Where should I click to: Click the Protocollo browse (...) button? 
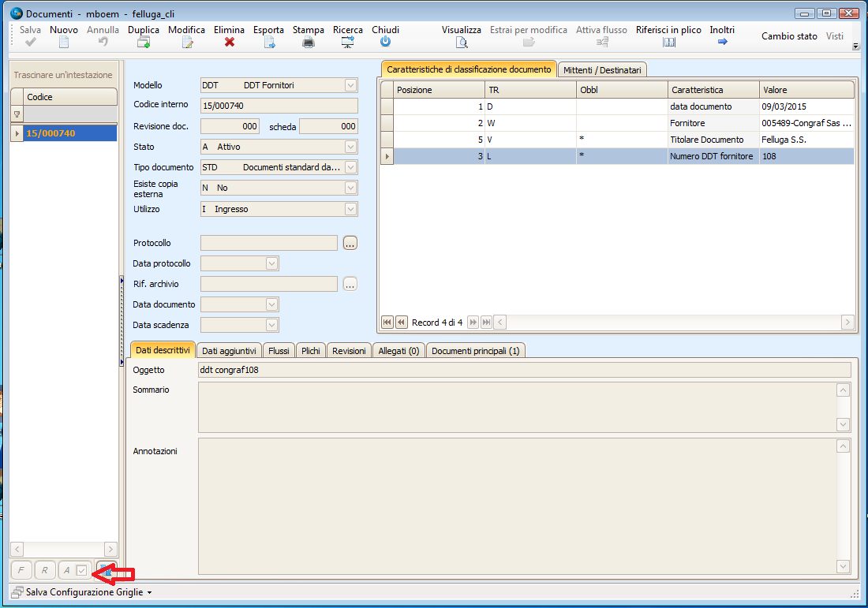[x=350, y=243]
